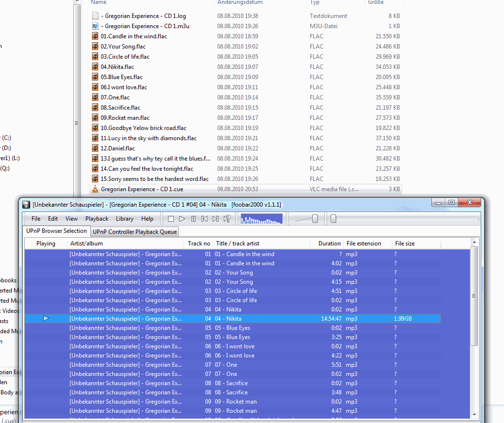Click the seek bar handle

point(333,219)
